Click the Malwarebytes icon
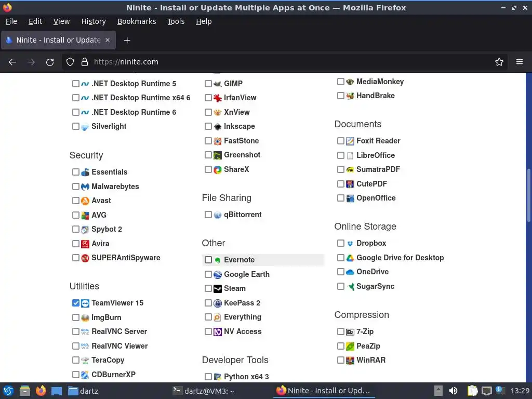 click(85, 187)
